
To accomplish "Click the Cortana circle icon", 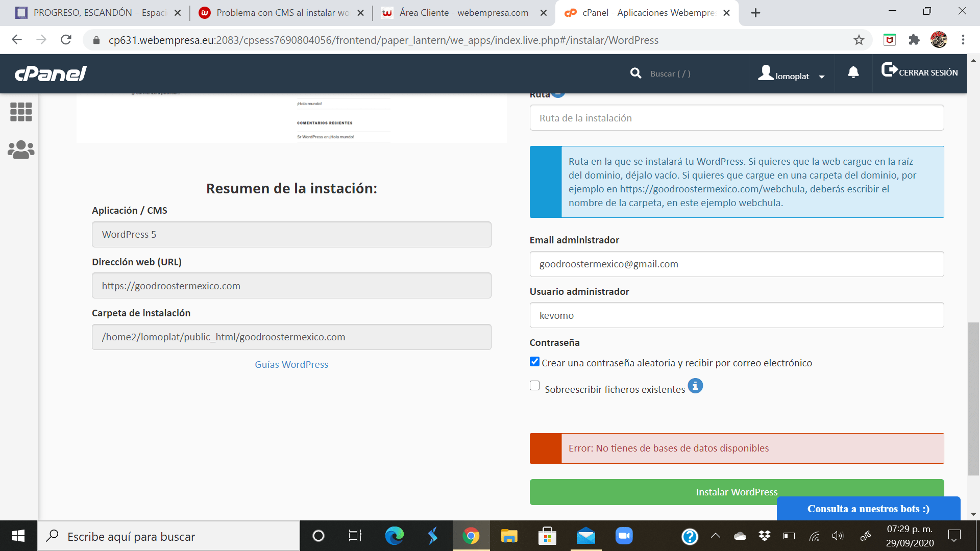I will (x=318, y=536).
